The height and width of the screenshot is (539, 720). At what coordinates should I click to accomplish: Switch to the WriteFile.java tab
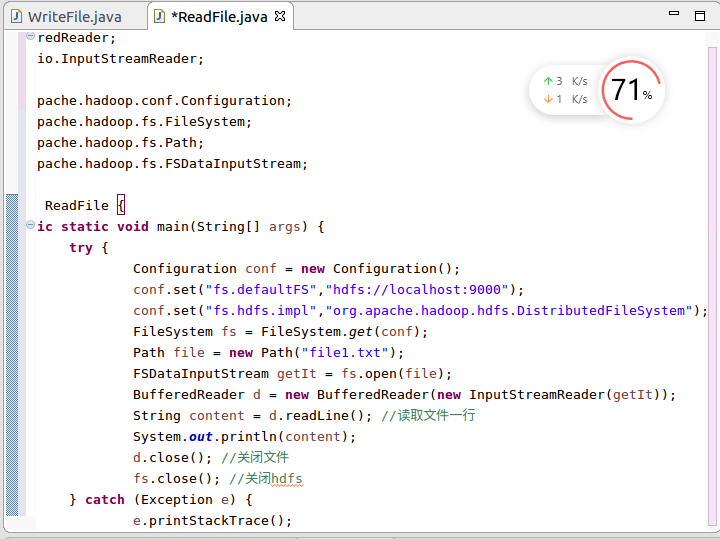(x=75, y=17)
